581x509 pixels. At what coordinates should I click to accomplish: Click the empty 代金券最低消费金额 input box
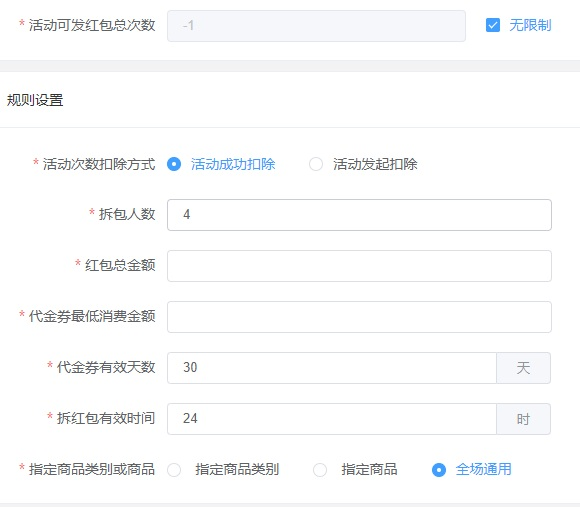point(359,317)
